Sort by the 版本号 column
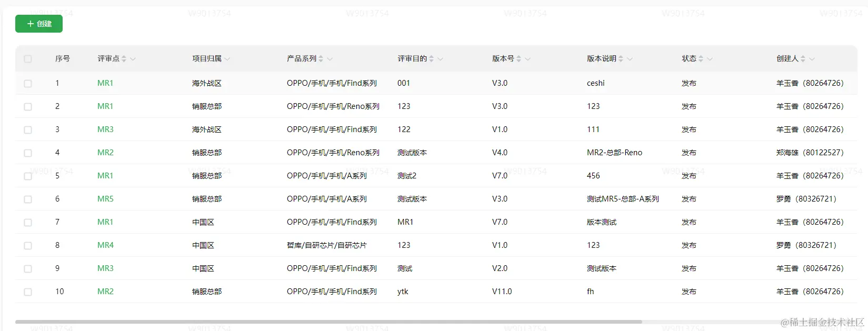 [519, 59]
